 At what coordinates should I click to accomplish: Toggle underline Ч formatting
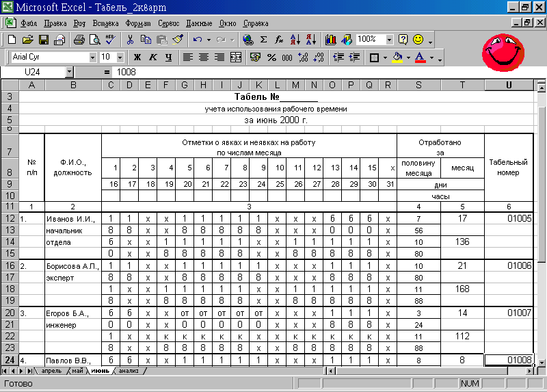tap(168, 57)
